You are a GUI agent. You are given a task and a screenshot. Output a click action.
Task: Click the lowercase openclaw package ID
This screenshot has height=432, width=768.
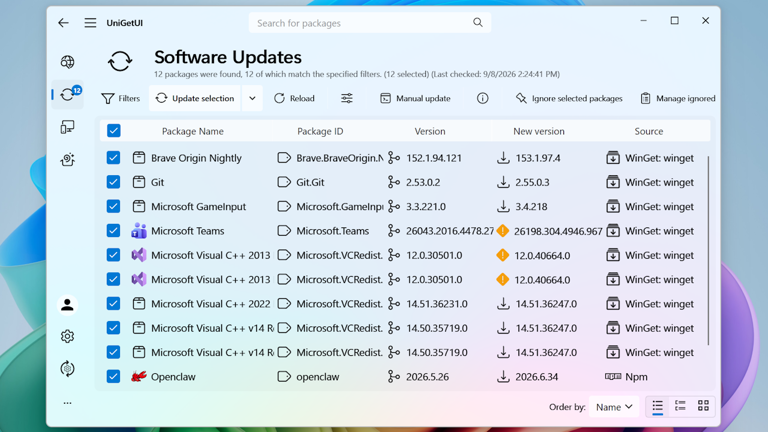tap(318, 376)
